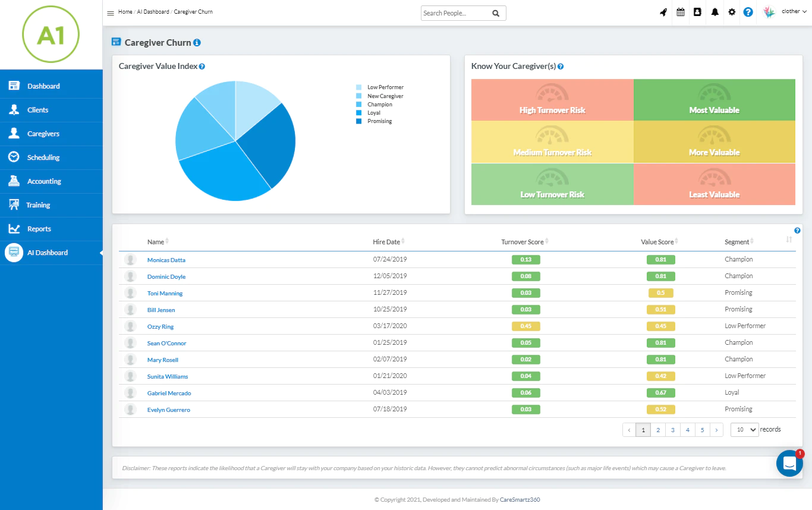Open the settings gear in top bar
This screenshot has height=510, width=812.
(x=732, y=12)
